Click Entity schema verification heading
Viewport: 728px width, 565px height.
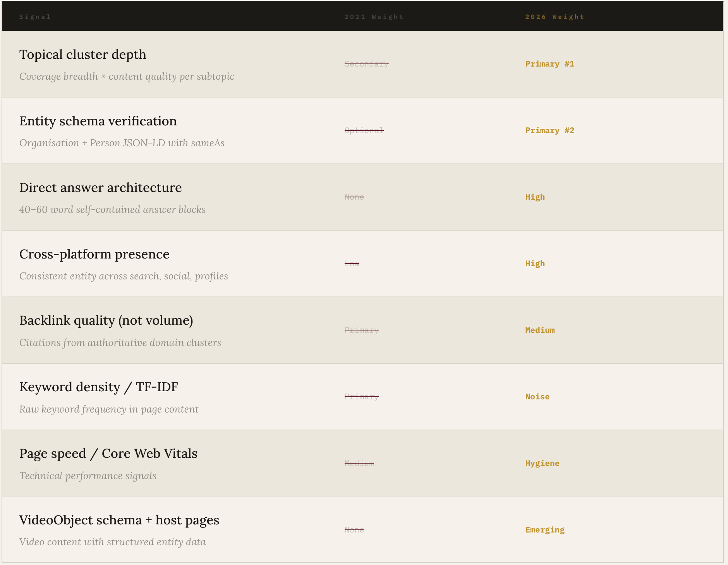98,121
